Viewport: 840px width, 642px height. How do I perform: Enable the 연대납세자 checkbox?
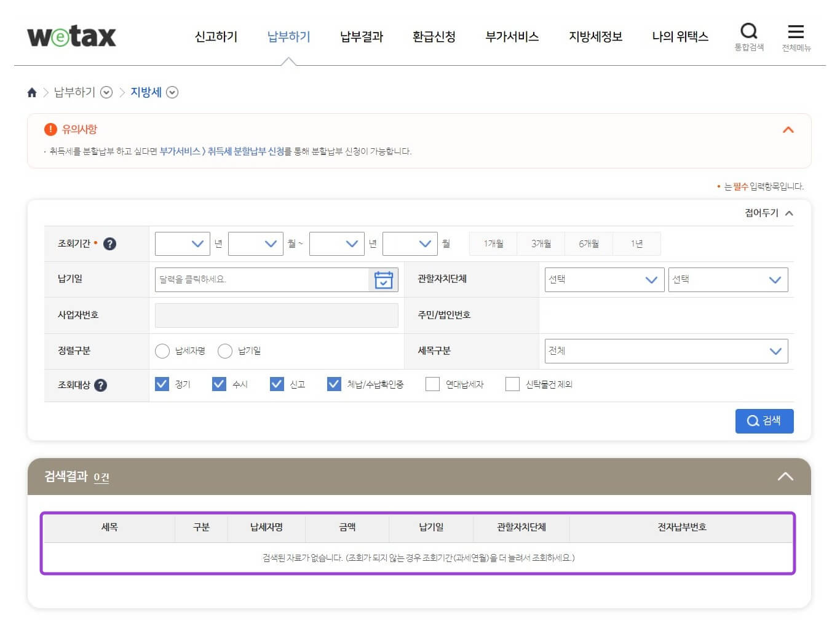click(432, 383)
